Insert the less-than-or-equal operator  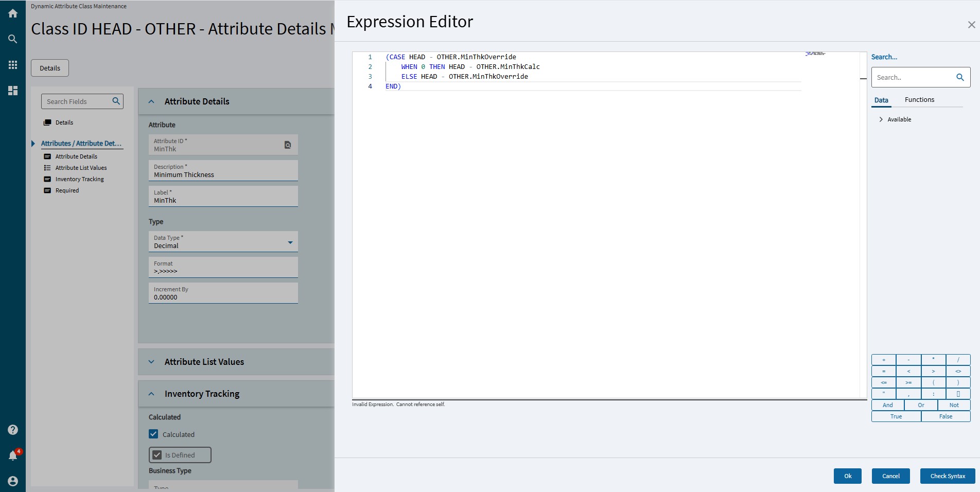coord(884,382)
